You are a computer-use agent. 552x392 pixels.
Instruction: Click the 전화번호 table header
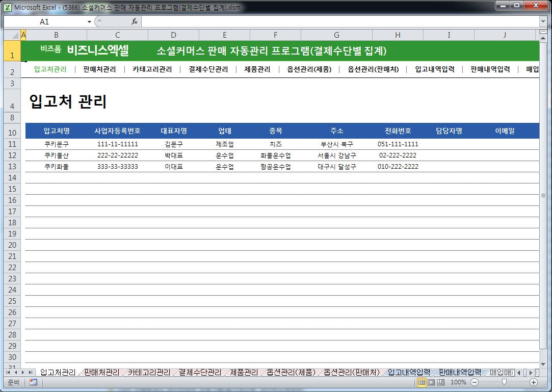pos(398,130)
